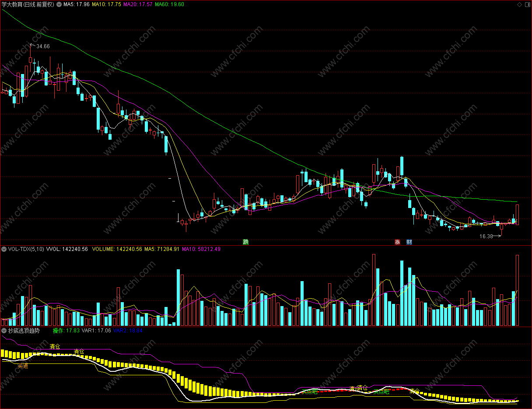
Task: Open VOL-TDX indicator dropdown arrow
Action: click(x=4, y=249)
